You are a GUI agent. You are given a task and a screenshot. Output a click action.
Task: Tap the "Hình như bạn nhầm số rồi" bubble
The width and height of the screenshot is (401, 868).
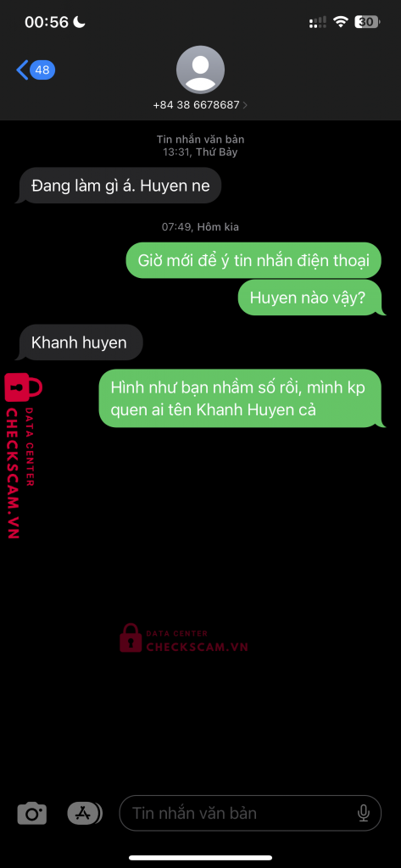242,398
